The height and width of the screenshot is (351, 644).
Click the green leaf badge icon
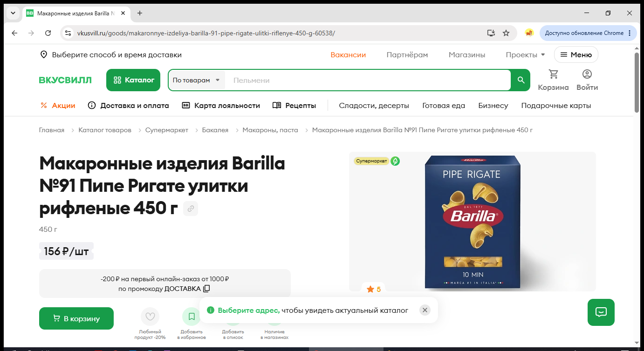coord(395,161)
